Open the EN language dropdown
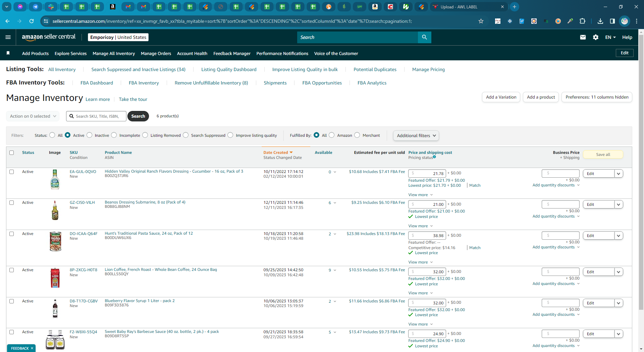 click(610, 37)
